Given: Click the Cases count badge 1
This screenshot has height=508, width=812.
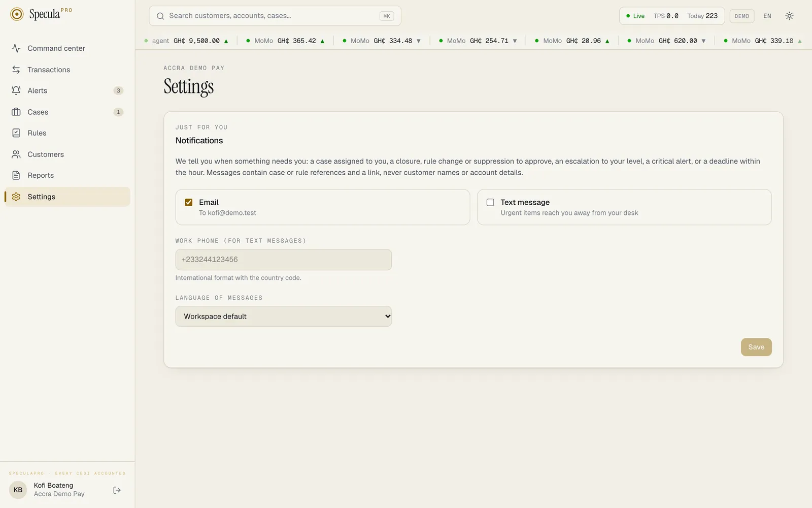Looking at the screenshot, I should (x=118, y=112).
